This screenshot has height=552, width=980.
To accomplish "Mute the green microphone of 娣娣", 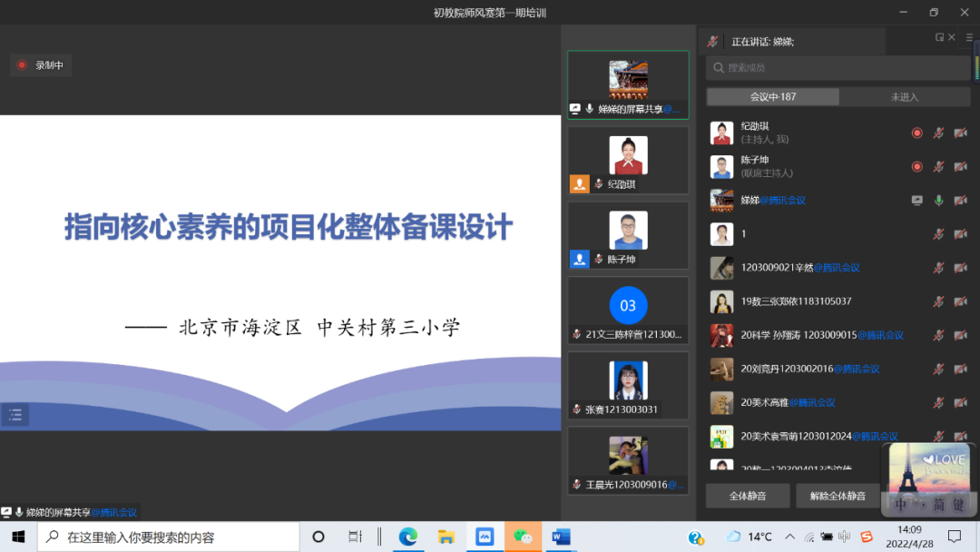I will click(x=939, y=200).
